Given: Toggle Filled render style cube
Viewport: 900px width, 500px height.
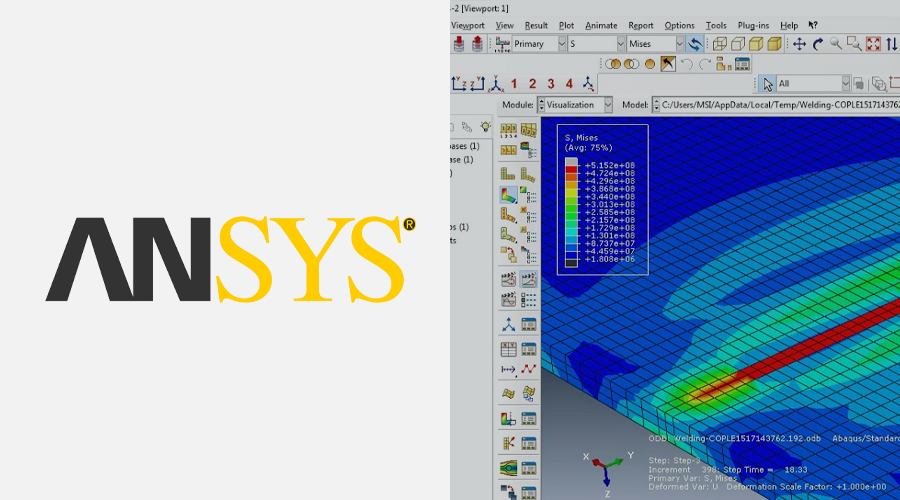Looking at the screenshot, I should (x=757, y=44).
